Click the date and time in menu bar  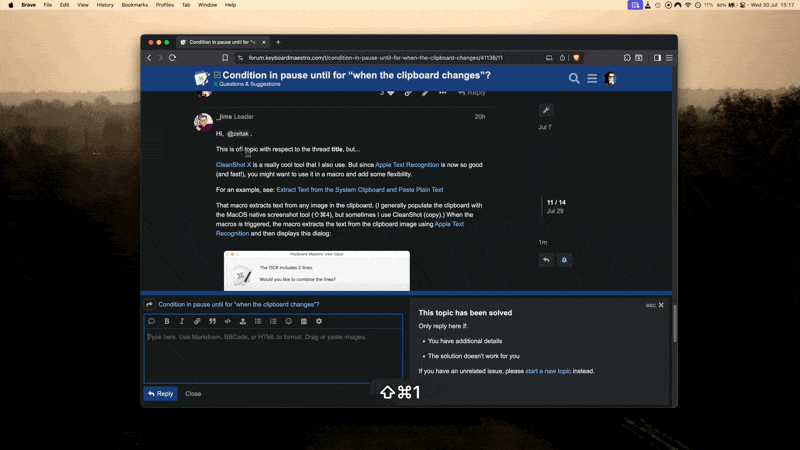pos(772,5)
